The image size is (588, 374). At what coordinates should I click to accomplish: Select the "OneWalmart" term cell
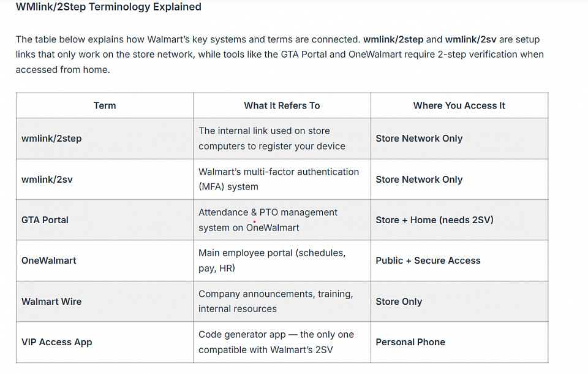pyautogui.click(x=49, y=261)
